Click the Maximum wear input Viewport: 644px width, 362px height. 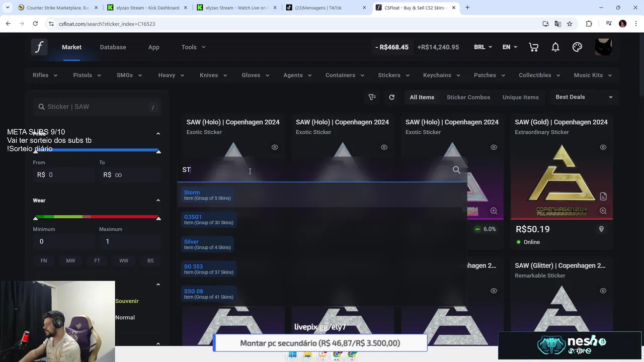[x=130, y=241]
